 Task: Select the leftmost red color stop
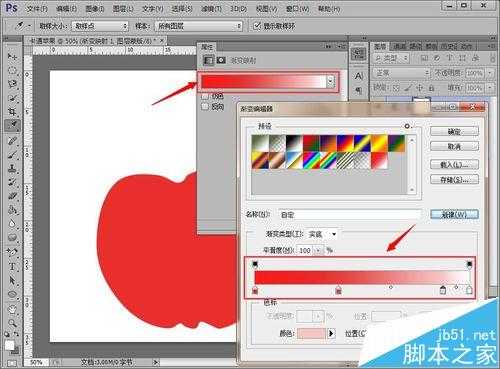coord(255,290)
